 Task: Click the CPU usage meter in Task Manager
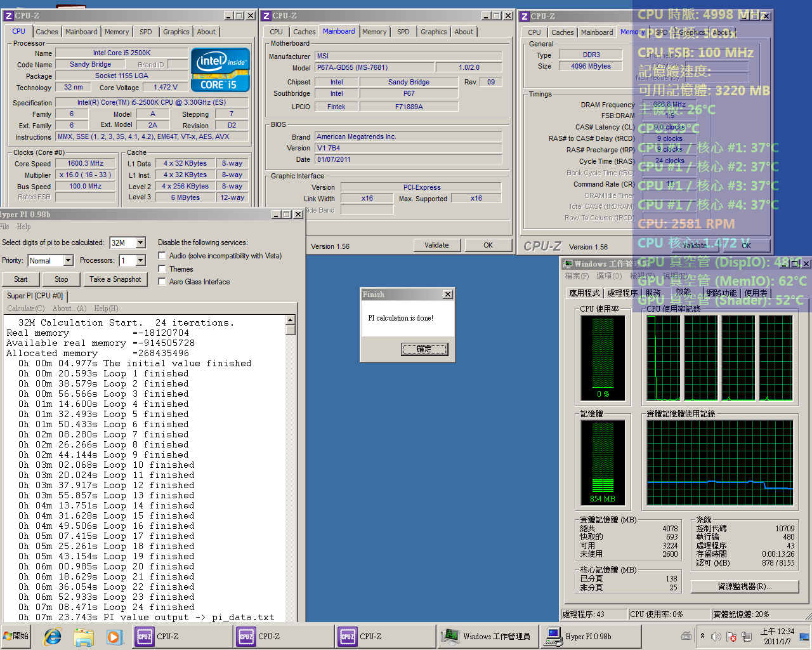click(x=603, y=358)
